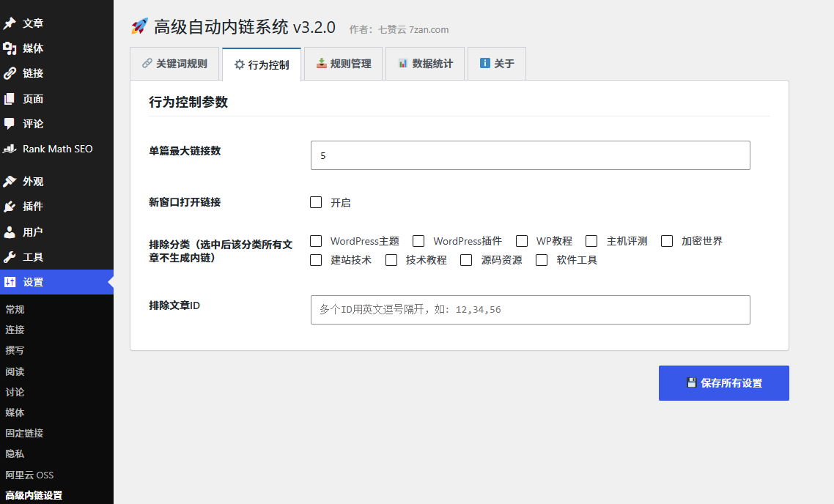Viewport: 834px width, 504px height.
Task: Open the 媒体 settings submenu link
Action: 15,412
